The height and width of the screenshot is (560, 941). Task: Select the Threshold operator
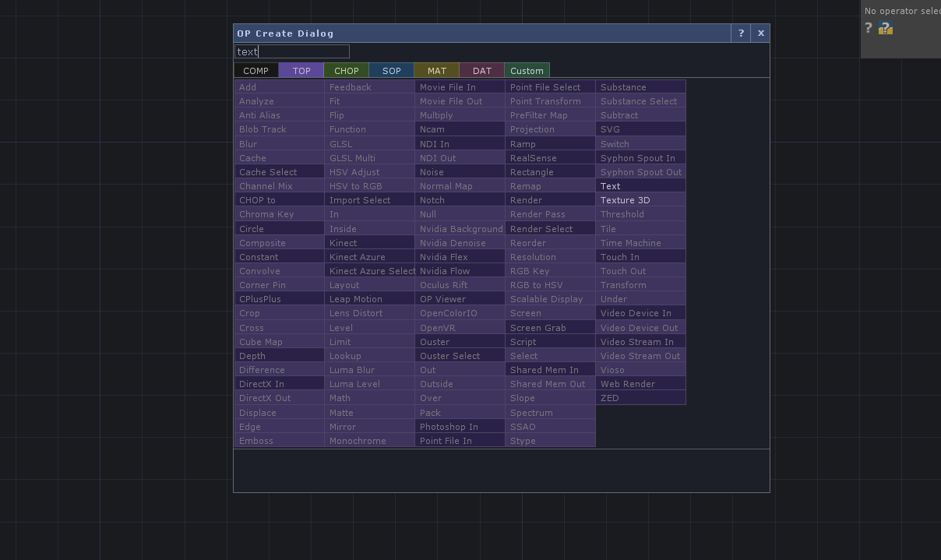tap(641, 214)
